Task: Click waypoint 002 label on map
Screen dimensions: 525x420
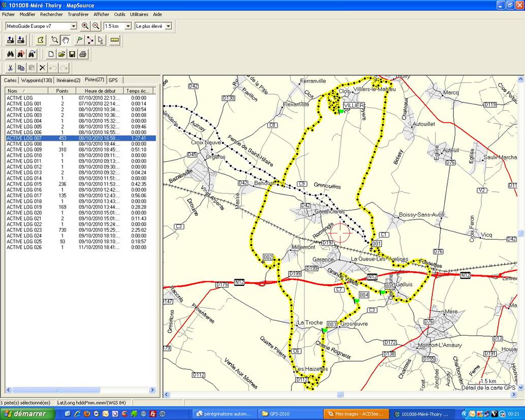Action: (268, 257)
